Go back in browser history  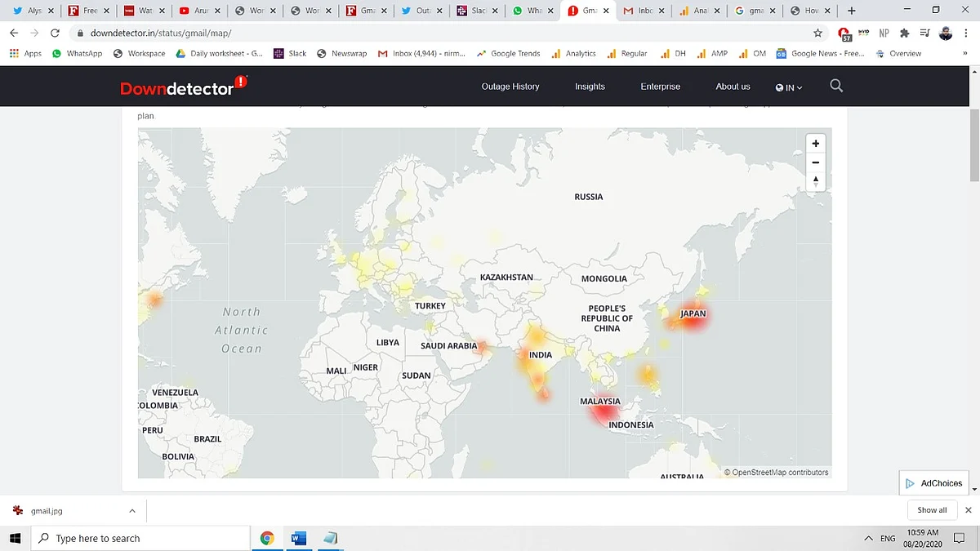[14, 33]
